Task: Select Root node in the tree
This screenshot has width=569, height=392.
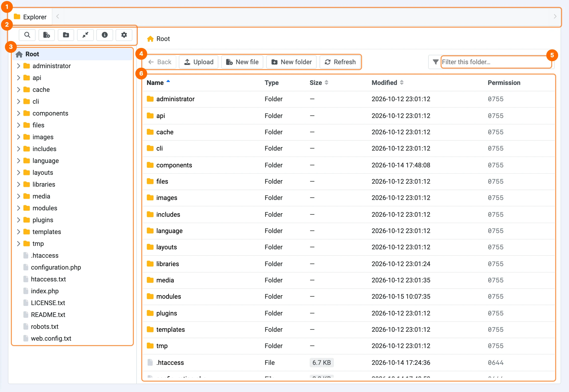Action: tap(73, 54)
